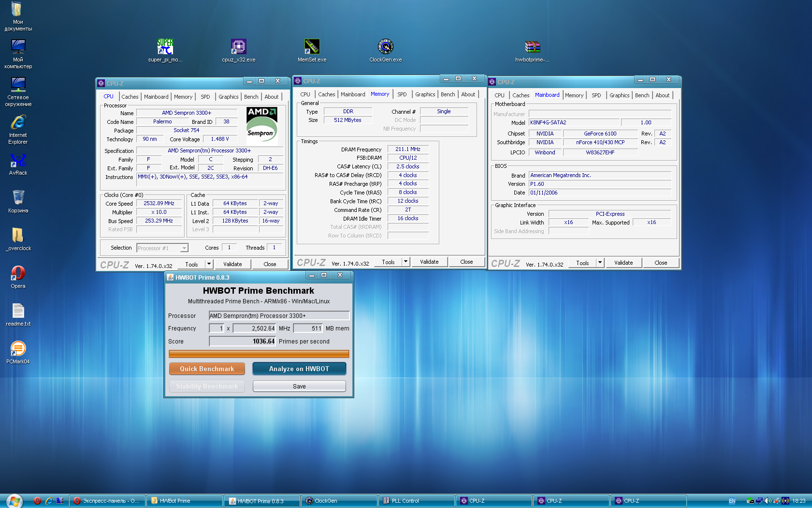Click the GeForce 6100 chipset value
The width and height of the screenshot is (812, 508).
(600, 134)
